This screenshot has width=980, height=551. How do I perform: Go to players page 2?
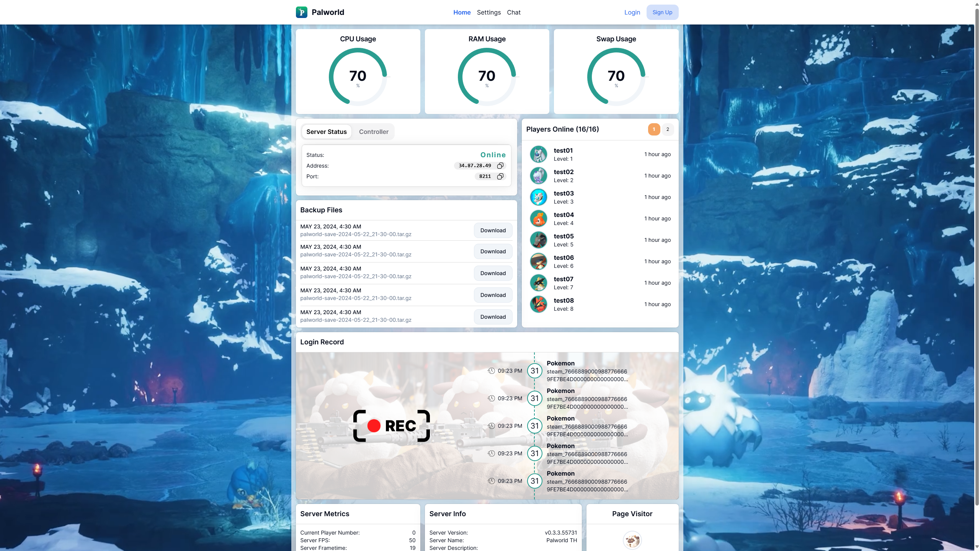pyautogui.click(x=668, y=129)
